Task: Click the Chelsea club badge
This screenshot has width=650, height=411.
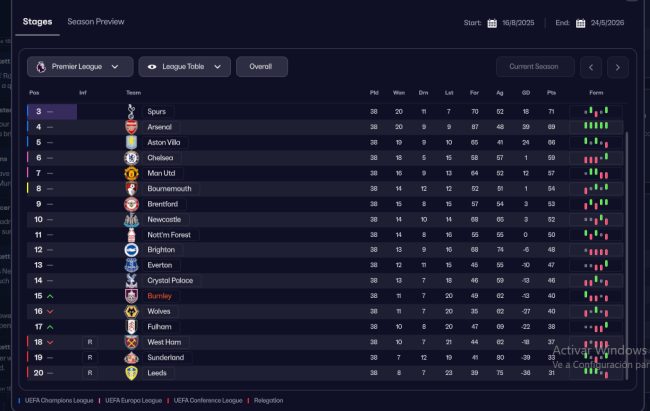Action: coord(130,158)
